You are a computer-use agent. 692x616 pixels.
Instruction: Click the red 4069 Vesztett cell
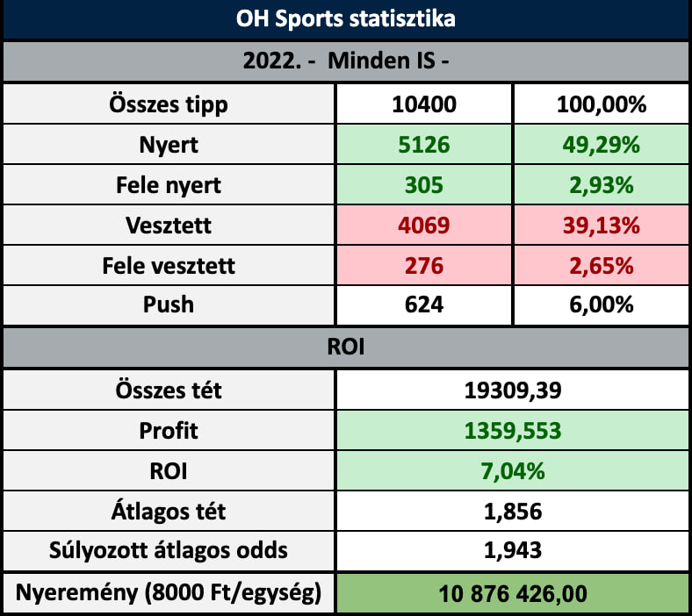coord(425,226)
